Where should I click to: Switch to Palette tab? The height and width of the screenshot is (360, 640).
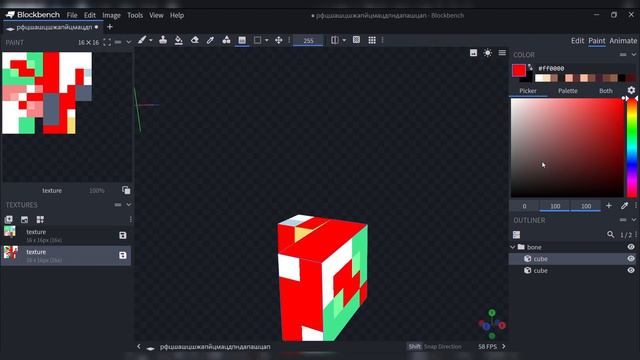pos(567,91)
